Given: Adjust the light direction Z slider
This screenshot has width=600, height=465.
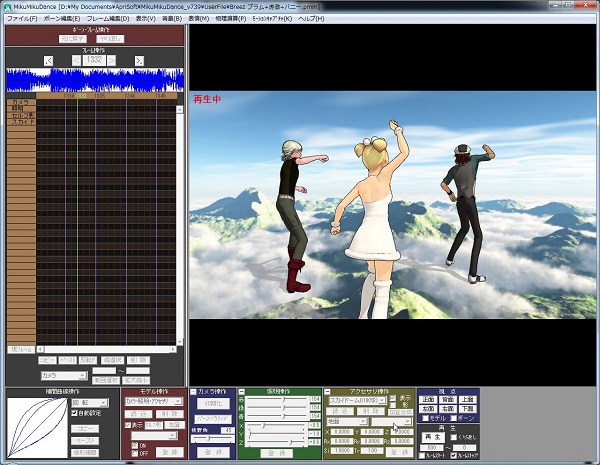Looking at the screenshot, I should pyautogui.click(x=277, y=442).
